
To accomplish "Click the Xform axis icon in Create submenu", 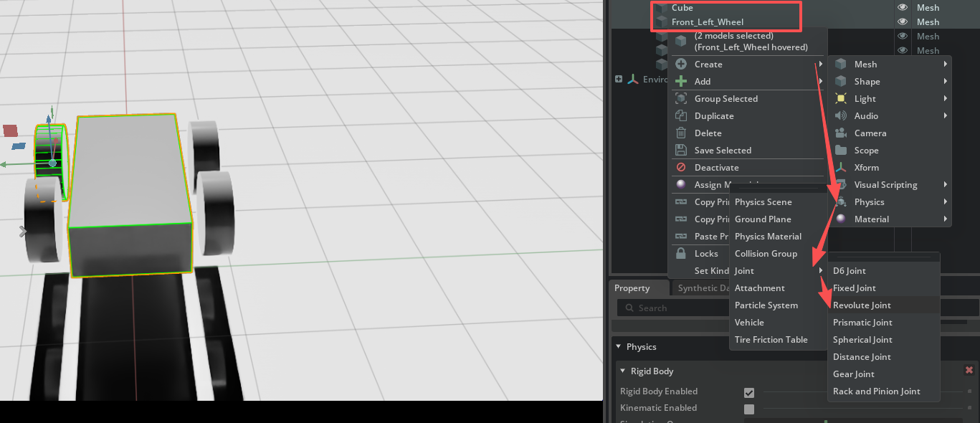I will [839, 167].
